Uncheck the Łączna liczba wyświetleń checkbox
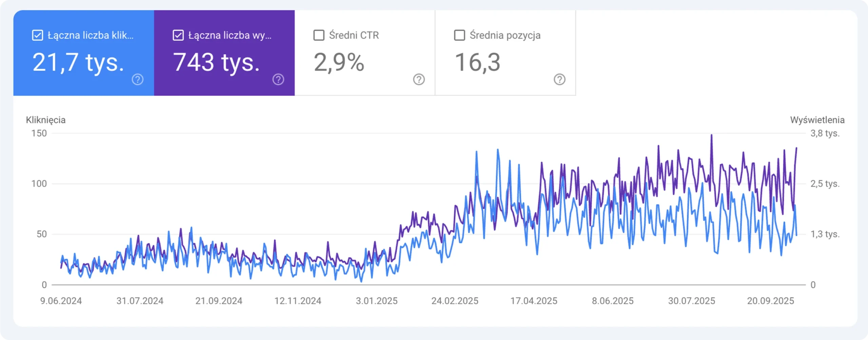This screenshot has height=340, width=868. pyautogui.click(x=178, y=35)
